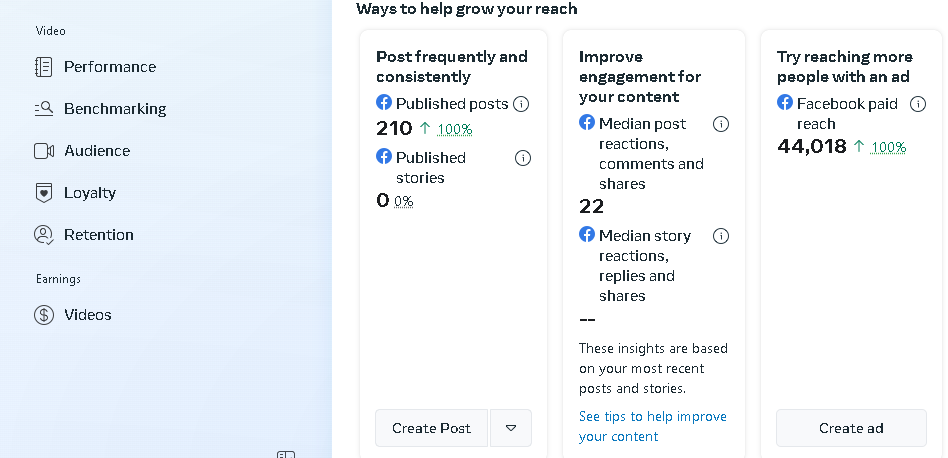Show info for Median story reactions

coord(720,236)
